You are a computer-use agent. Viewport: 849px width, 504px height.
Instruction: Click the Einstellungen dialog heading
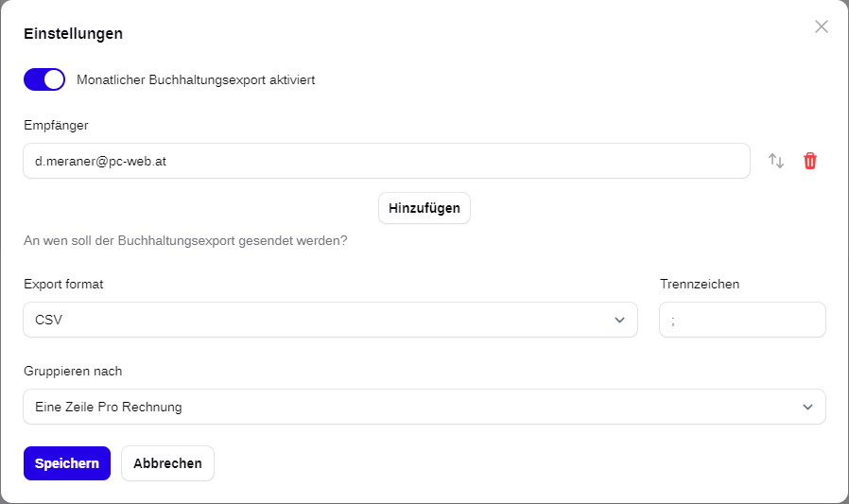point(73,33)
